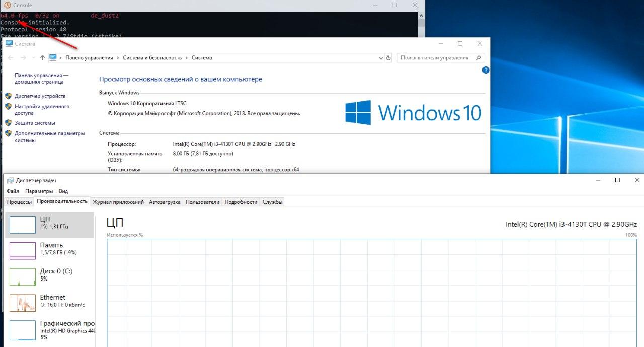Open the Параметры menu in Диспетчер задач

(39, 191)
